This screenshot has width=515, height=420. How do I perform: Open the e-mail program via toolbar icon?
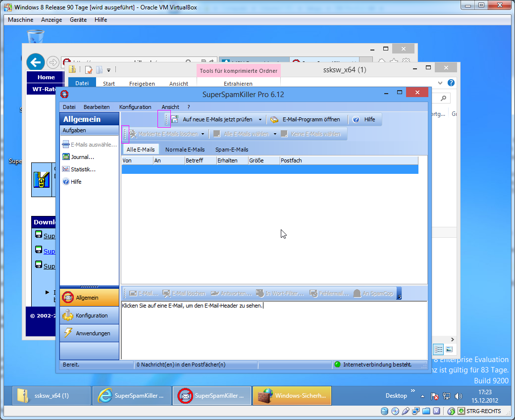click(274, 119)
